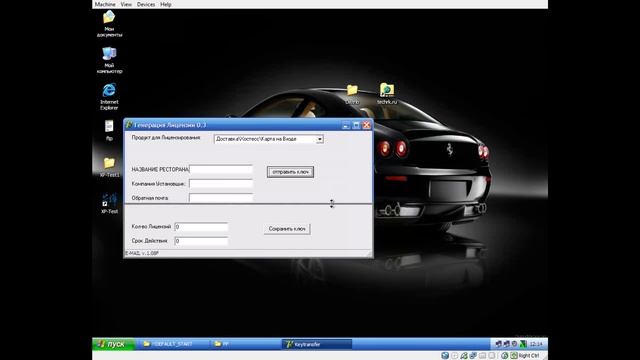Minimize the license generator window
640x360 pixels.
(x=346, y=125)
